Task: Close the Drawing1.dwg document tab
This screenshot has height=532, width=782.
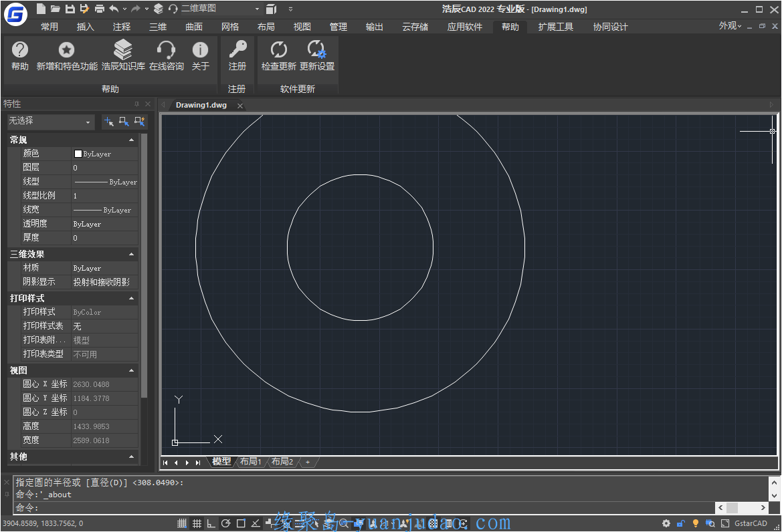Action: [240, 106]
